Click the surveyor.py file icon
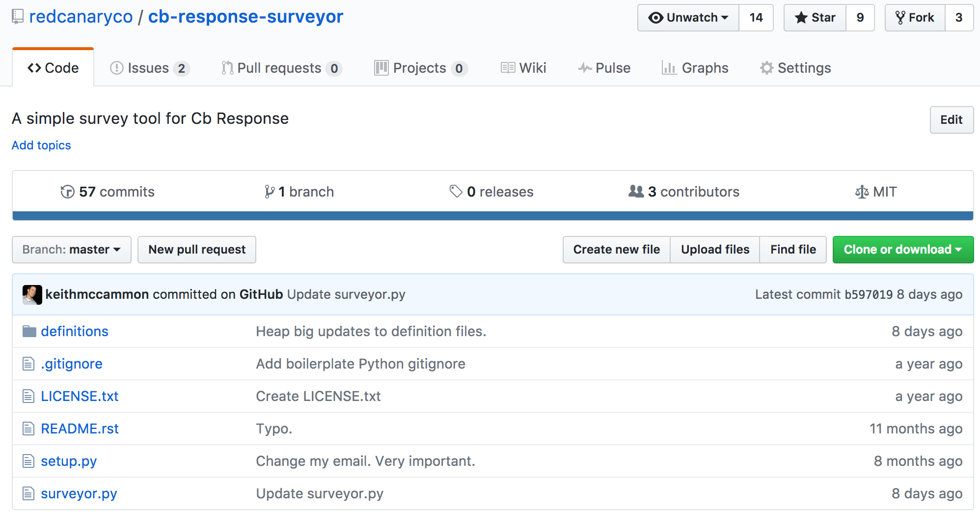Viewport: 980px width, 516px height. [28, 493]
